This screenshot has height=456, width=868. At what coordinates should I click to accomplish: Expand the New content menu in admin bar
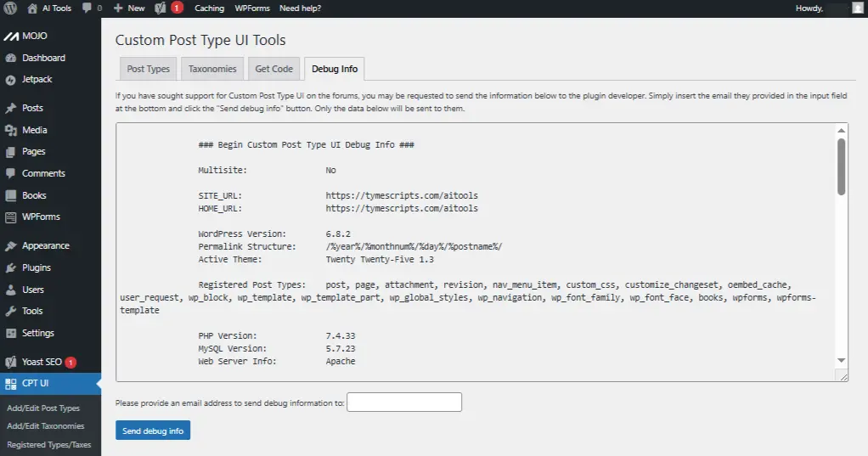point(129,8)
